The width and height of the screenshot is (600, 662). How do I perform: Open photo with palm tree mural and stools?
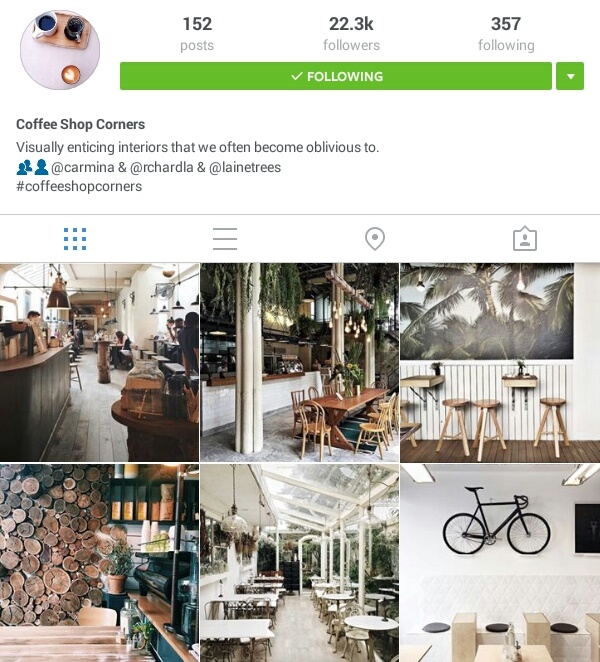[x=500, y=362]
